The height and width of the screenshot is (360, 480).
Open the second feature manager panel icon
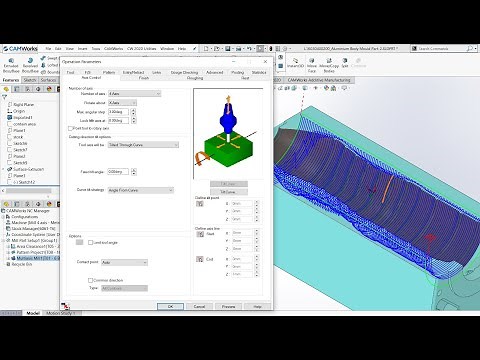point(17,89)
